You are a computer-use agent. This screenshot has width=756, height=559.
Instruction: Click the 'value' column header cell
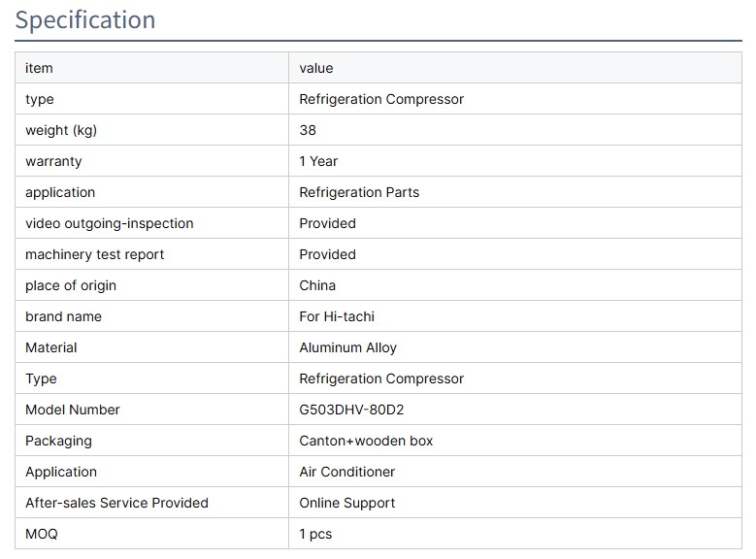pos(316,68)
